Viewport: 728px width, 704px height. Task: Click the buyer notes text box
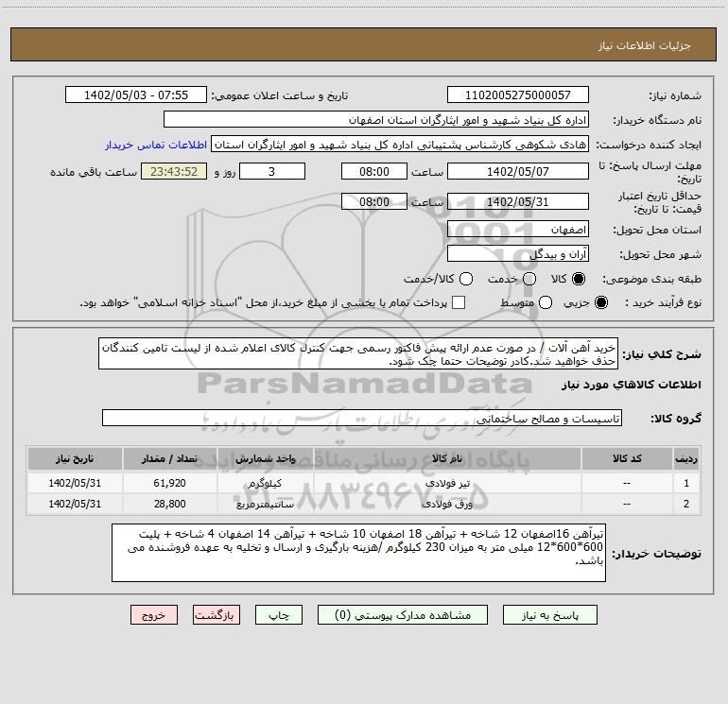click(358, 553)
